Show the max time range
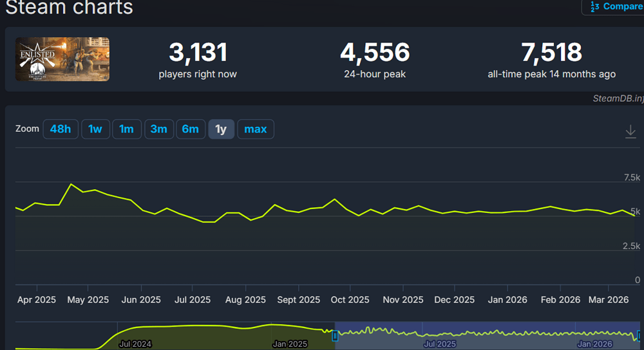This screenshot has height=350, width=644. click(x=255, y=129)
